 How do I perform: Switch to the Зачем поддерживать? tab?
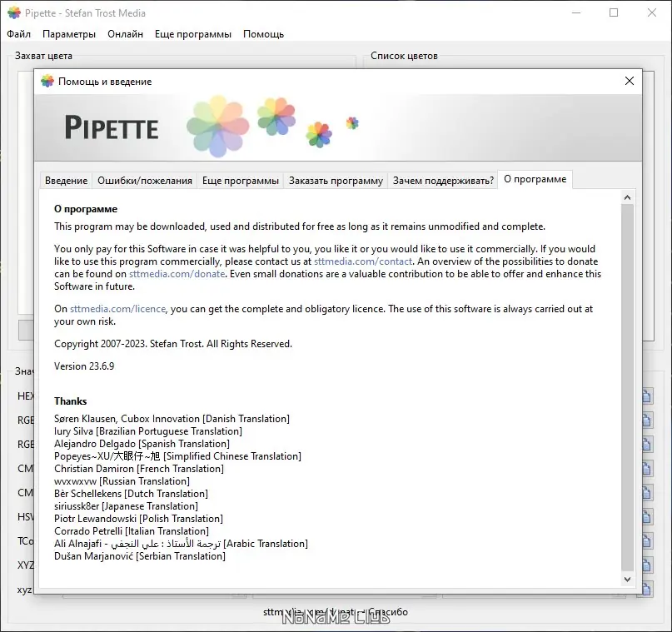(x=443, y=181)
